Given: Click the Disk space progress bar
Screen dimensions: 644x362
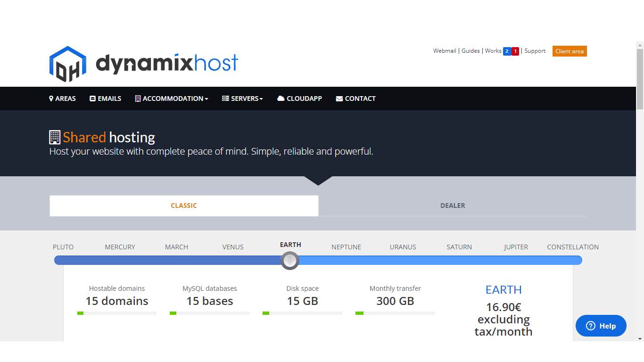Looking at the screenshot, I should (303, 313).
